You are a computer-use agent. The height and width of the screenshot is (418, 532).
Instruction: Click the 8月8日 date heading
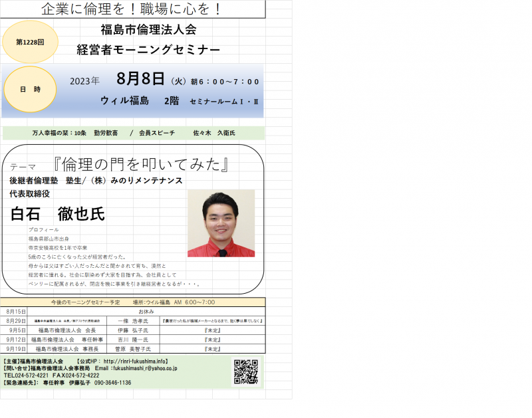[140, 80]
